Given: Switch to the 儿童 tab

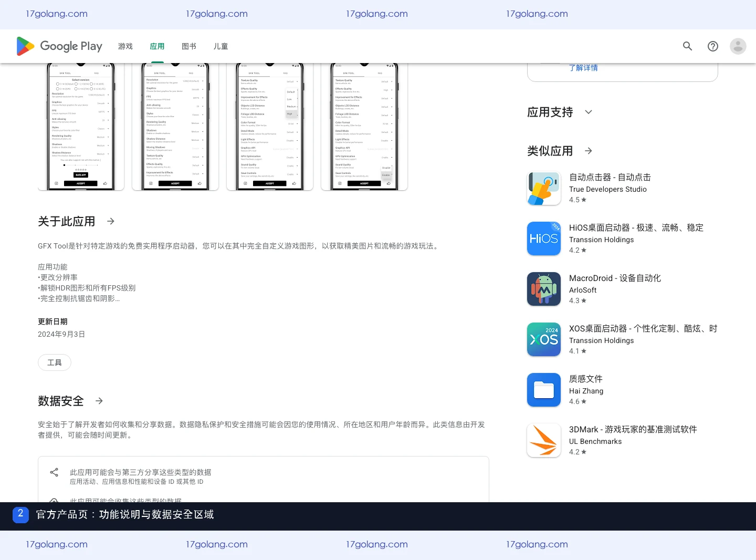Looking at the screenshot, I should pos(220,46).
